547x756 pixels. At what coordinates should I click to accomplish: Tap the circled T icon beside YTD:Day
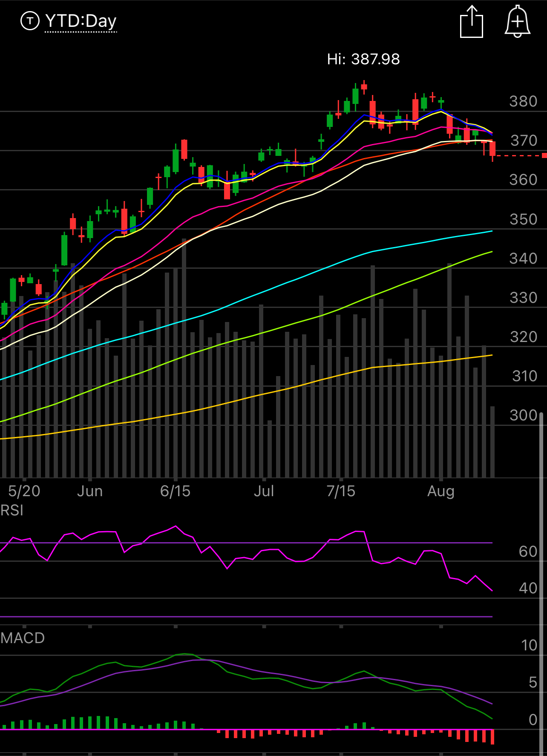click(x=30, y=21)
